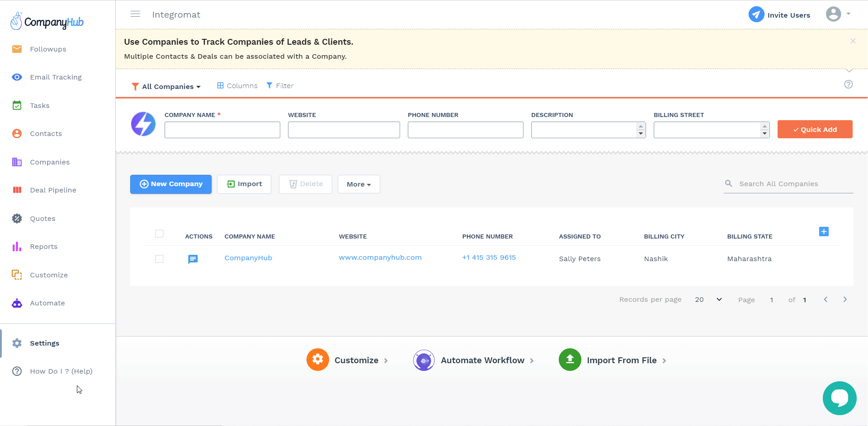Click the Customize shortcut link
This screenshot has height=426, width=868.
[356, 360]
